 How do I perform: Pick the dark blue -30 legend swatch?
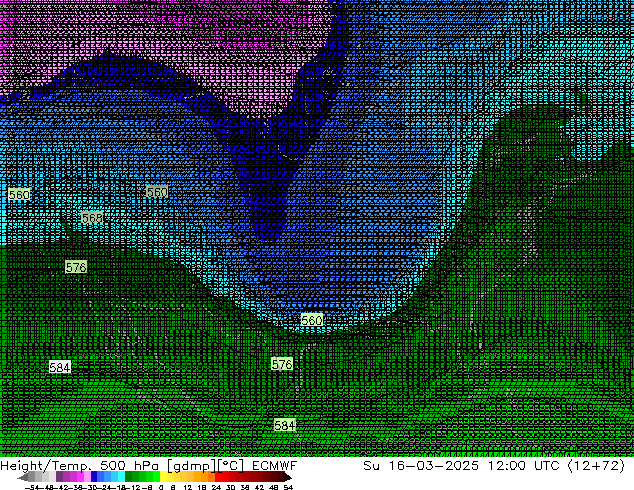94,476
